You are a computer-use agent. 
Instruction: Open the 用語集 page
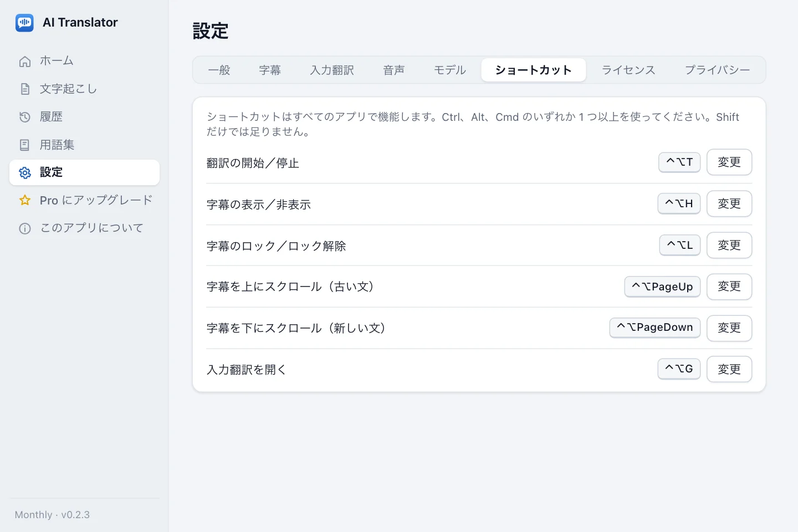tap(84, 145)
